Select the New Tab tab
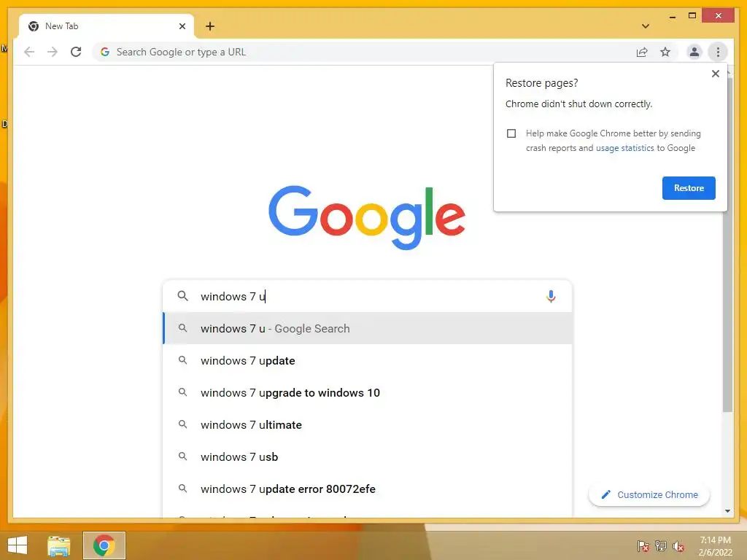The image size is (747, 560). tap(107, 26)
